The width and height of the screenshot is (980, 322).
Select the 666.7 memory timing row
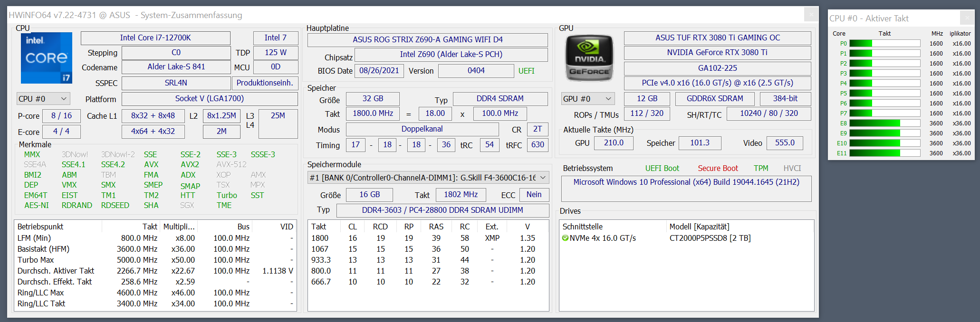click(428, 282)
